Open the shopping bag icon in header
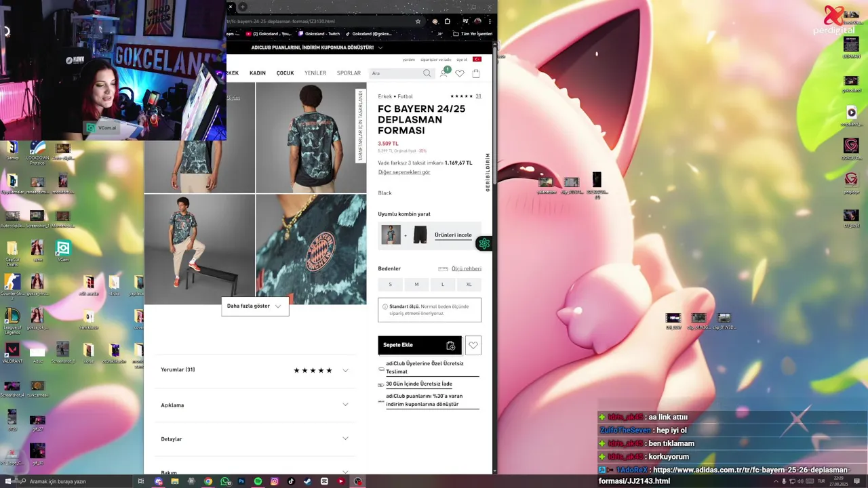Image resolution: width=868 pixels, height=488 pixels. point(476,73)
